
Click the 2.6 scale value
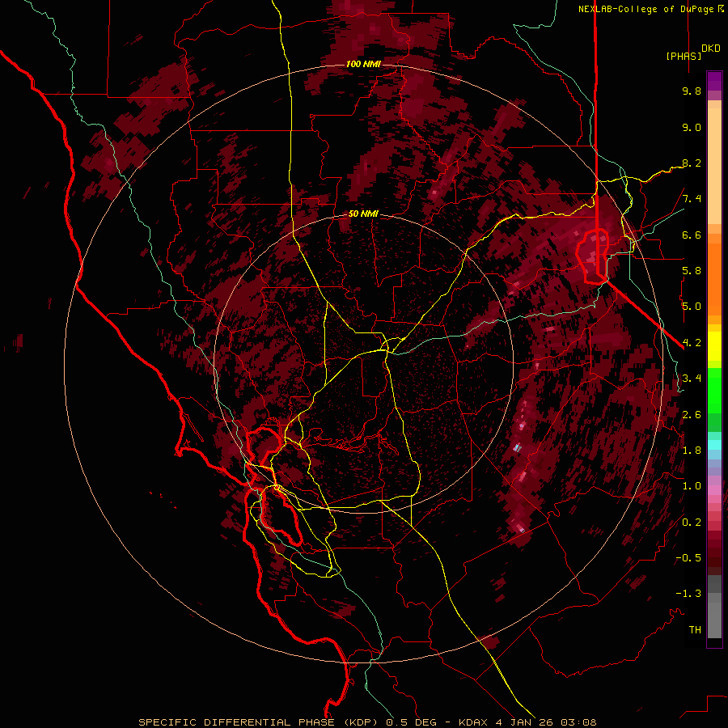tap(692, 414)
